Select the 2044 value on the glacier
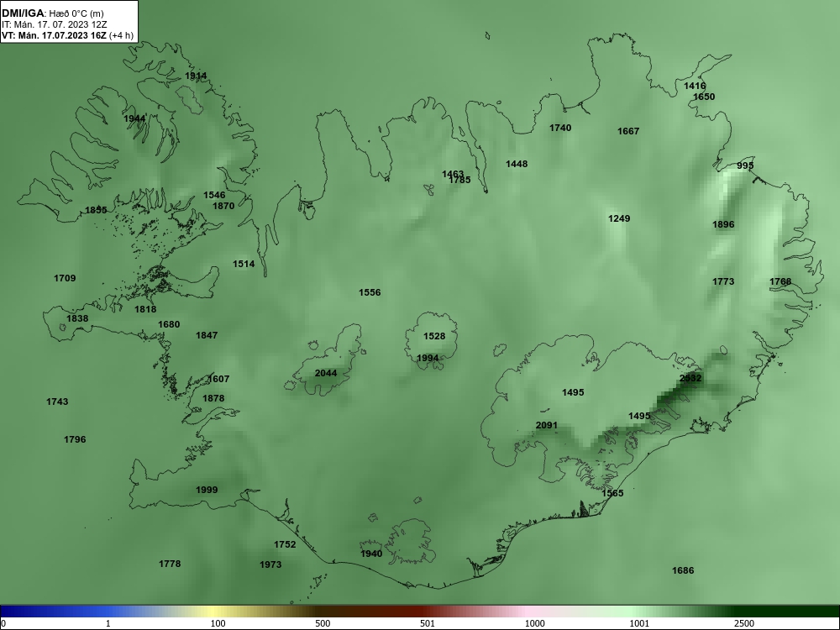Viewport: 840px width, 630px height. (x=326, y=373)
